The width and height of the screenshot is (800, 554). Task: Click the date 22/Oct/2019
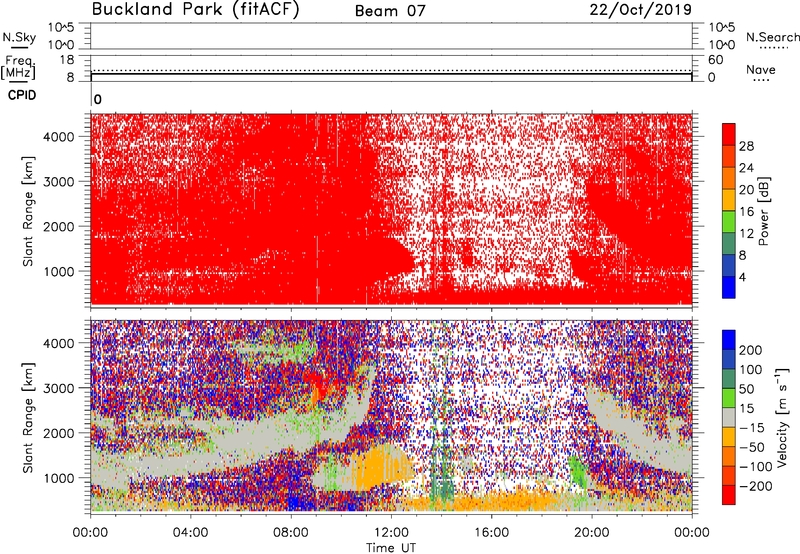coord(641,10)
